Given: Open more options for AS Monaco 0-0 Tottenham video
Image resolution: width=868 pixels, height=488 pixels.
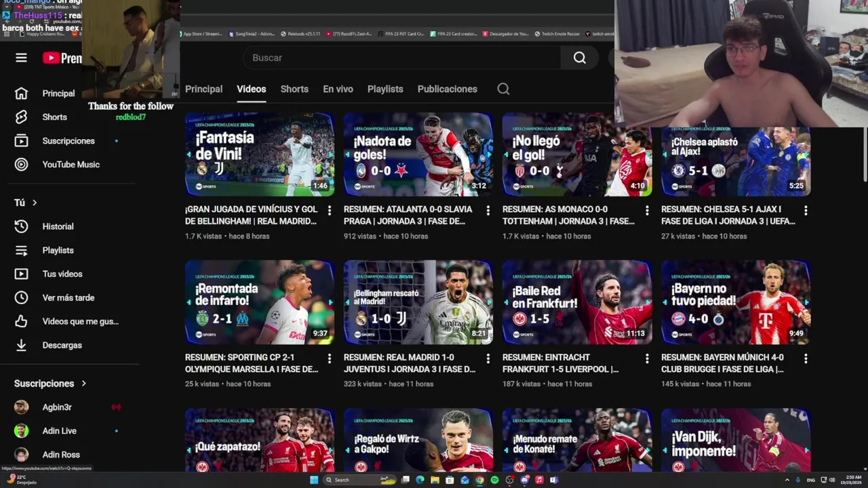Looking at the screenshot, I should click(x=647, y=211).
